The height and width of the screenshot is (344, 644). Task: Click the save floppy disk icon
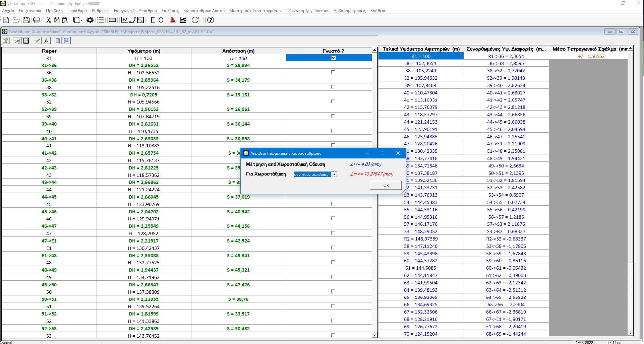[26, 20]
